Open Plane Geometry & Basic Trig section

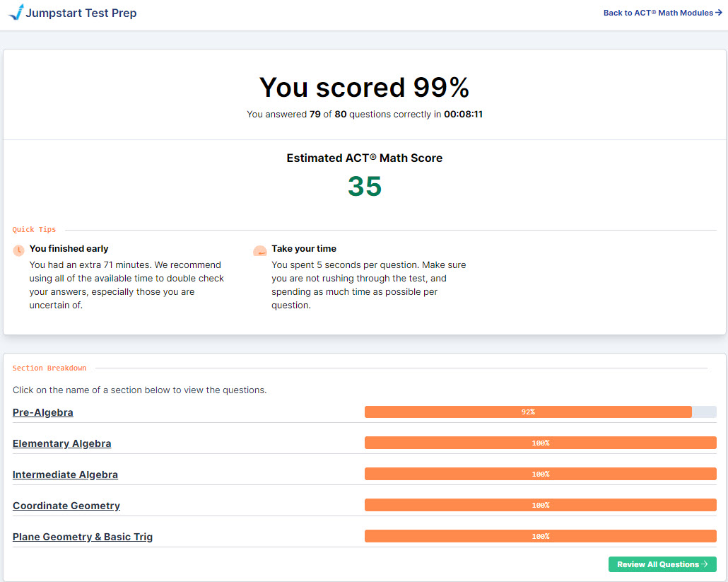click(x=82, y=537)
